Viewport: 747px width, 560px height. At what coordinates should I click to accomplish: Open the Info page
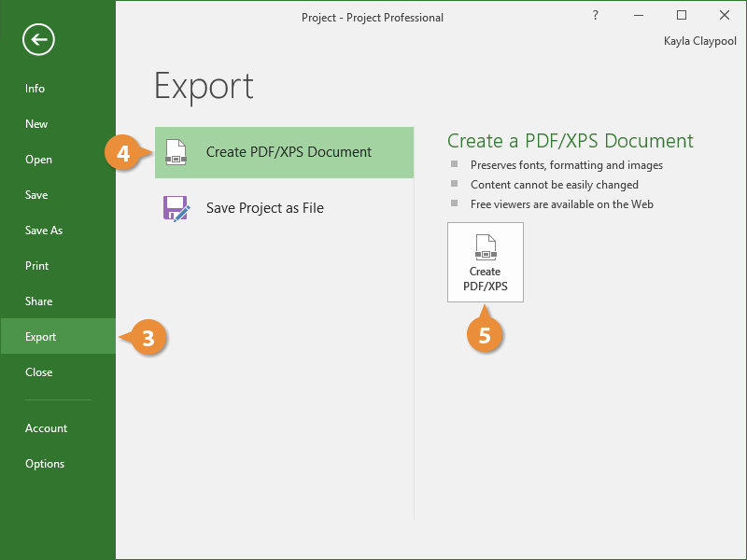tap(35, 89)
